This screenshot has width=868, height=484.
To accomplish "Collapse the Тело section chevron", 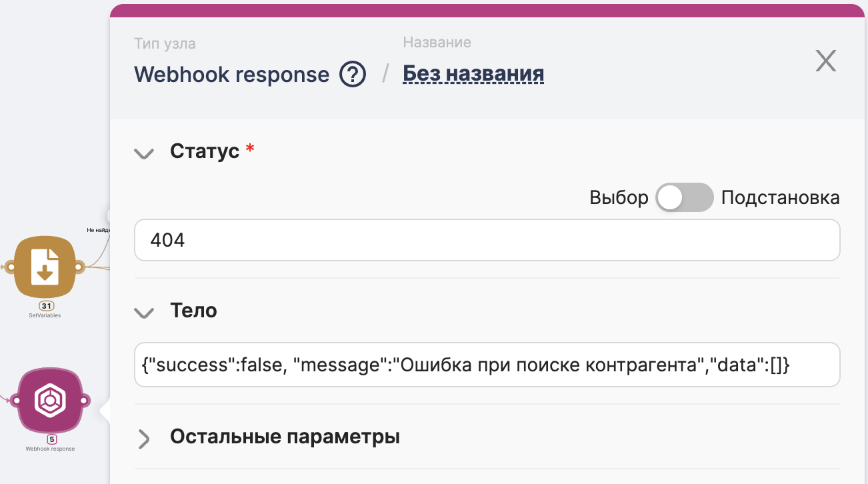I will (x=144, y=311).
